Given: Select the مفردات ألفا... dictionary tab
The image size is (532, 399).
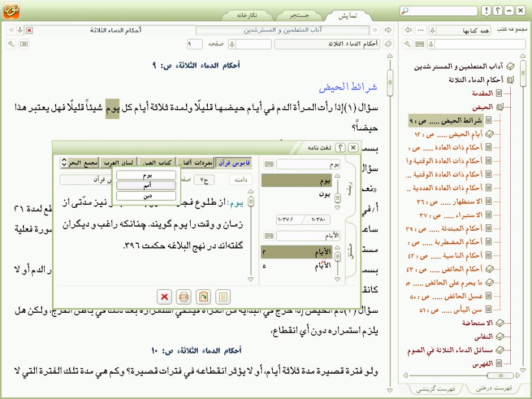Looking at the screenshot, I should coord(196,163).
